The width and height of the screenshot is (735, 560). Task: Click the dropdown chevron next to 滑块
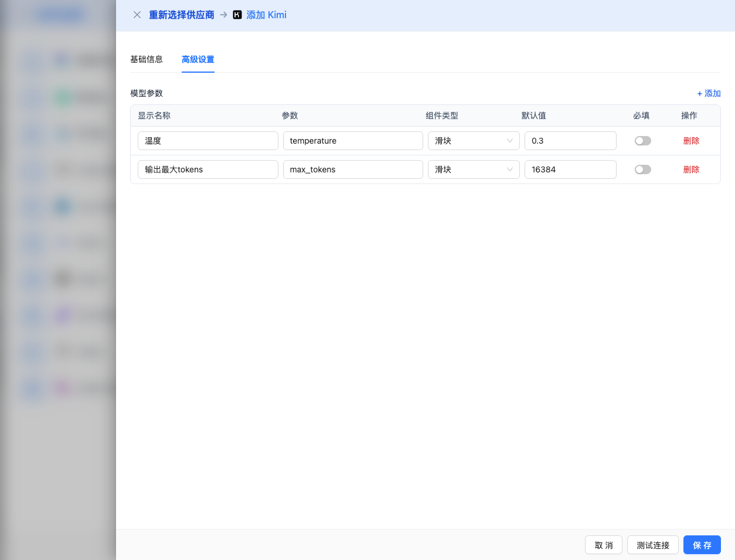511,140
